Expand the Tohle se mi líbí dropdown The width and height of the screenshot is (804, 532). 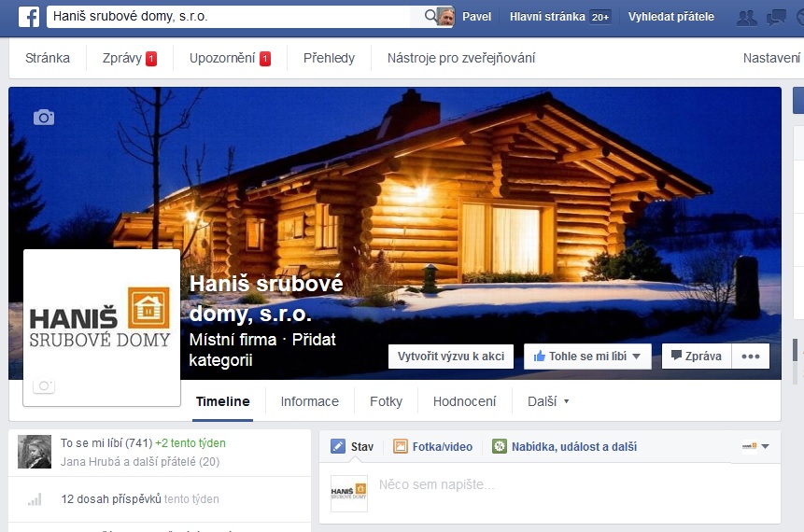636,357
